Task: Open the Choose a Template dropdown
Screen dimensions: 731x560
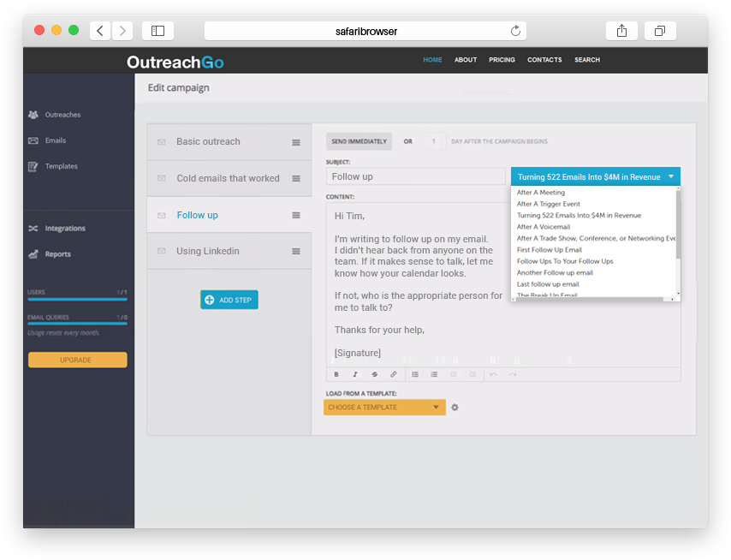Action: [x=384, y=408]
